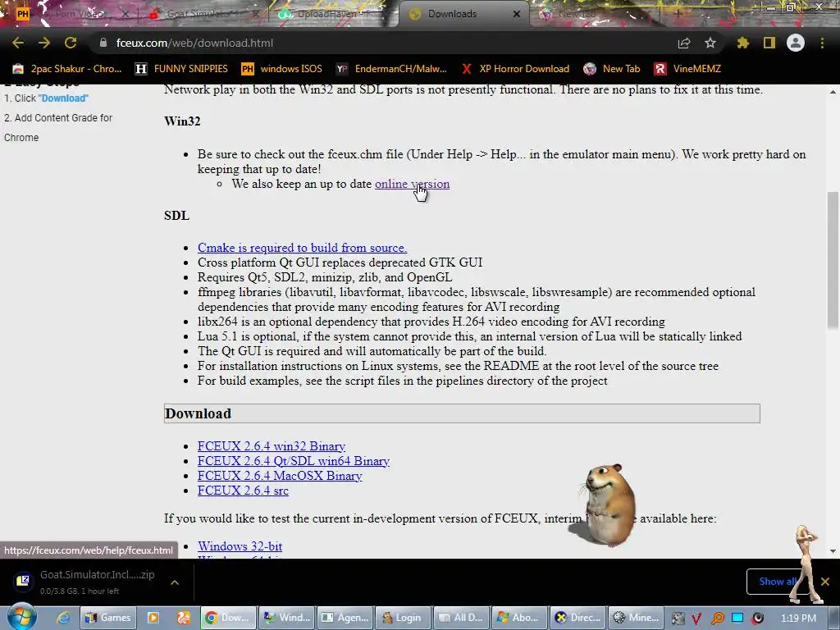The width and height of the screenshot is (840, 630).
Task: Download the FCEUX 2.6.4 src archive
Action: [x=243, y=491]
